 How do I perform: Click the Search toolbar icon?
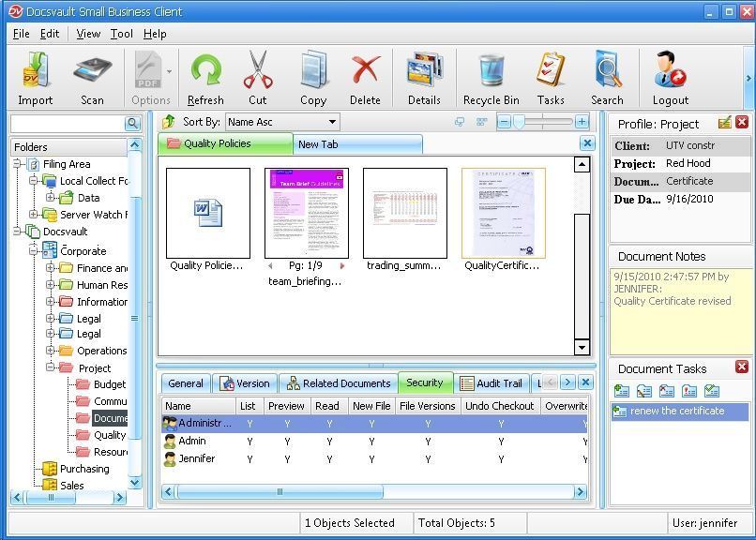(607, 79)
